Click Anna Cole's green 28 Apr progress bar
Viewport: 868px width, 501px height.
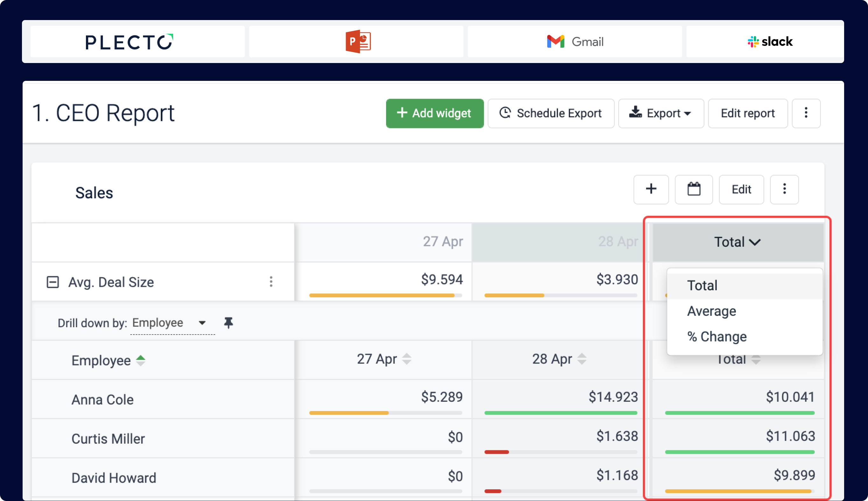click(x=561, y=413)
